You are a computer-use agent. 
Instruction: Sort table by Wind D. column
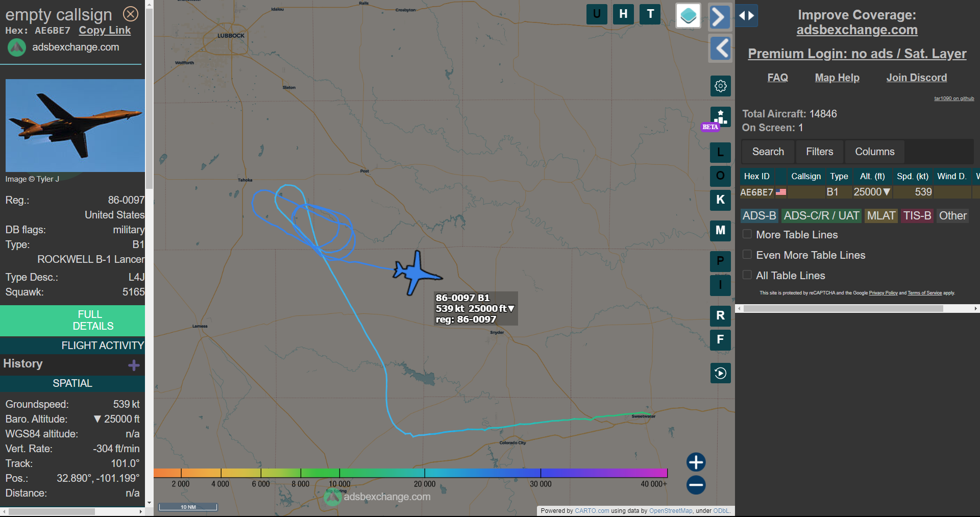point(951,176)
